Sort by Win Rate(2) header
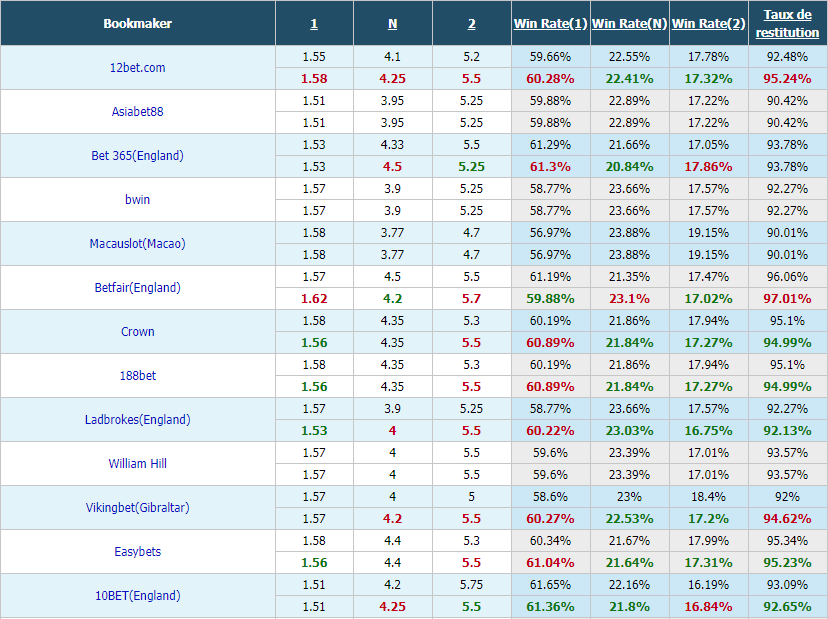This screenshot has width=828, height=619. pos(709,24)
